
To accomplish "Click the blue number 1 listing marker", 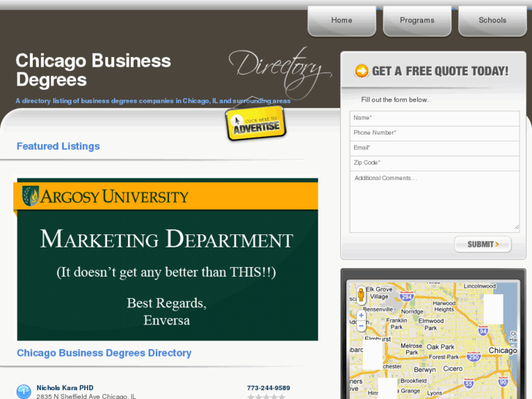I will pyautogui.click(x=23, y=392).
